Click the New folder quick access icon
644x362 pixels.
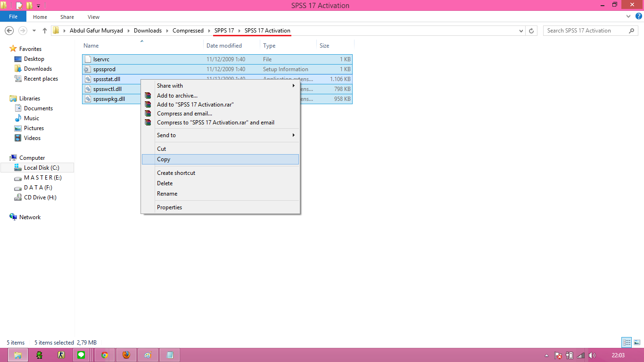(x=29, y=5)
